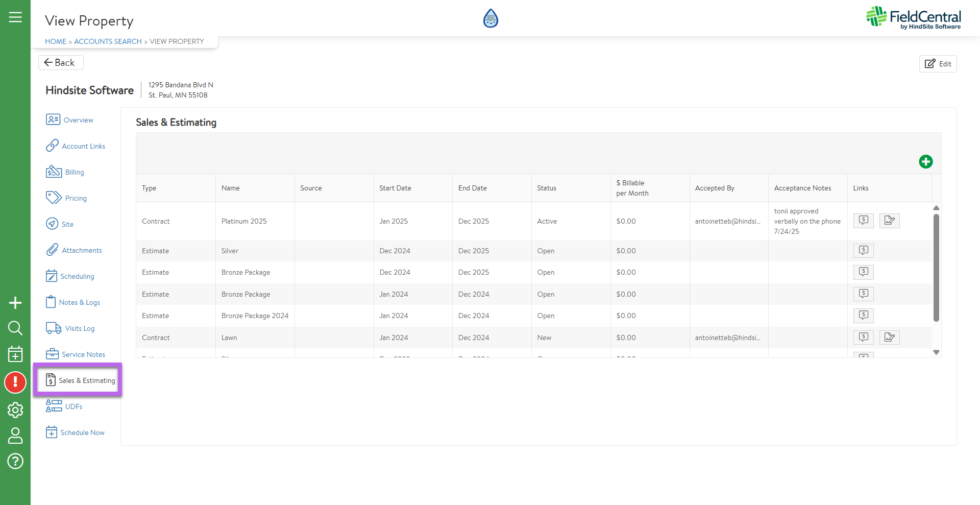Click the sign contract icon for Platinum 2025
The width and height of the screenshot is (980, 505).
click(x=889, y=221)
